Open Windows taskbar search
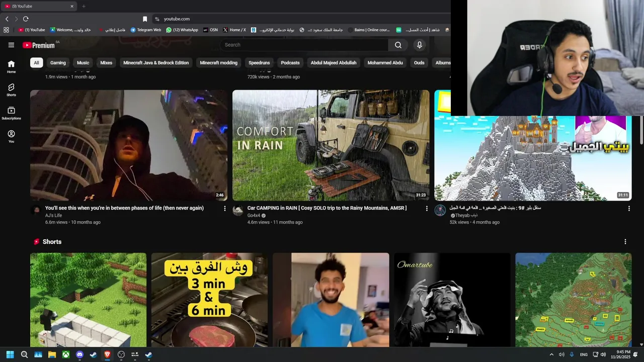644x362 pixels. click(x=24, y=354)
